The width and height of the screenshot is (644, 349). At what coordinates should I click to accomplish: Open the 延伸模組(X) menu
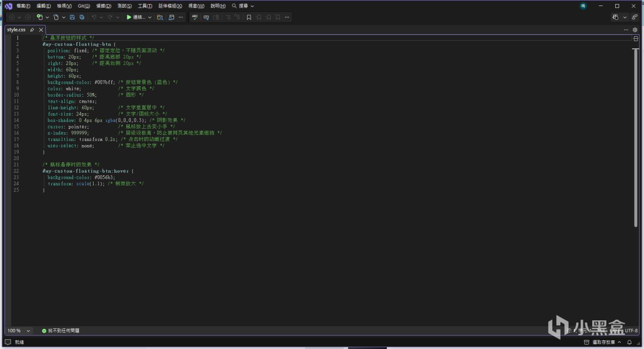(x=171, y=6)
